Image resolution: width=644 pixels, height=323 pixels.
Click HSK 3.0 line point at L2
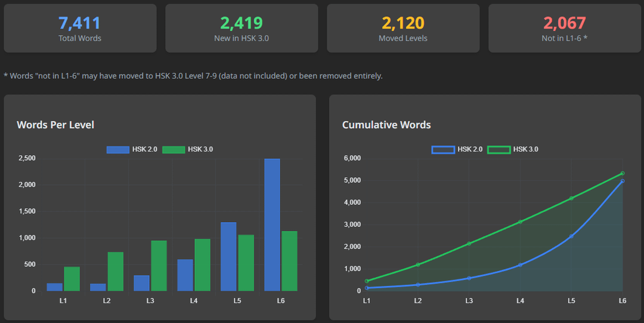pos(418,264)
